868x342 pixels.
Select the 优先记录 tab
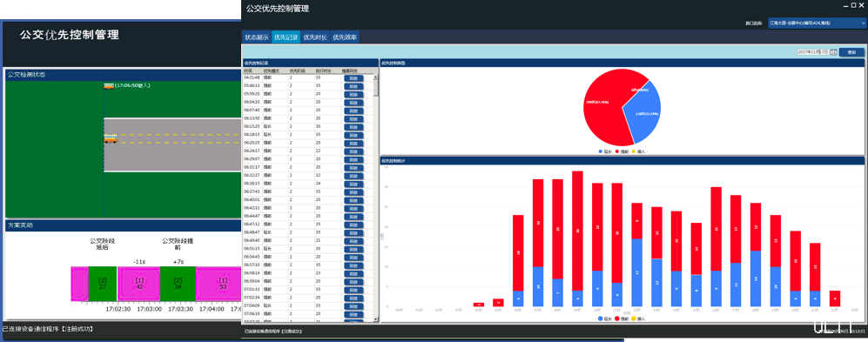286,37
